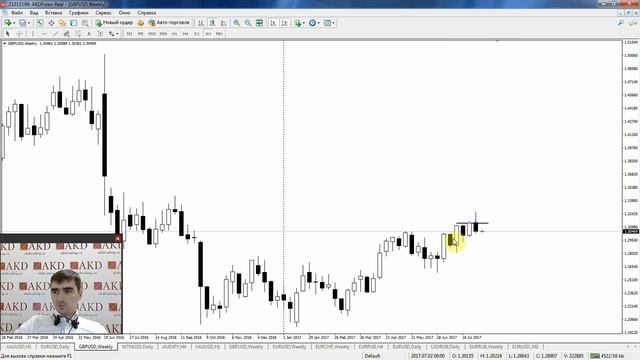Draw a vertical line tool

(33, 33)
